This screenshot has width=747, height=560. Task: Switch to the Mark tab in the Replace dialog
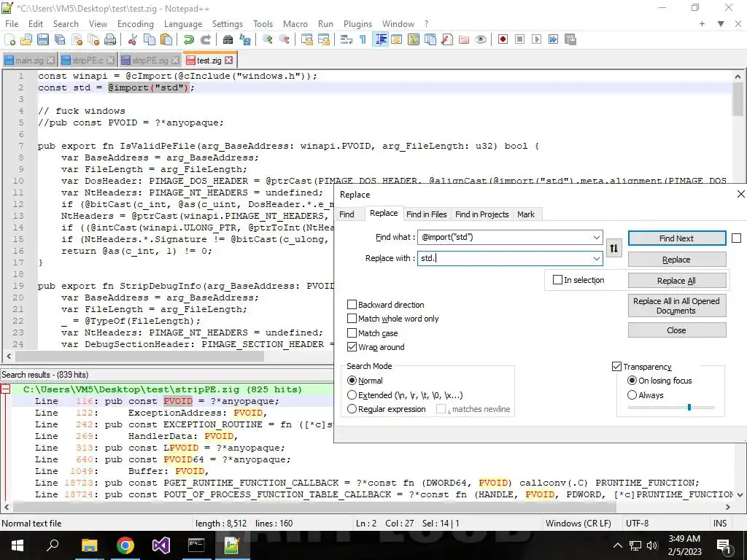(x=526, y=214)
